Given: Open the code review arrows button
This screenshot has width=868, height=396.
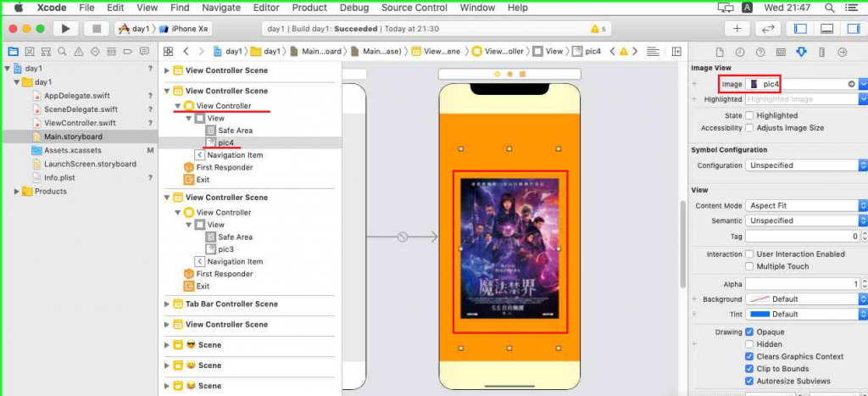Looking at the screenshot, I should click(768, 29).
